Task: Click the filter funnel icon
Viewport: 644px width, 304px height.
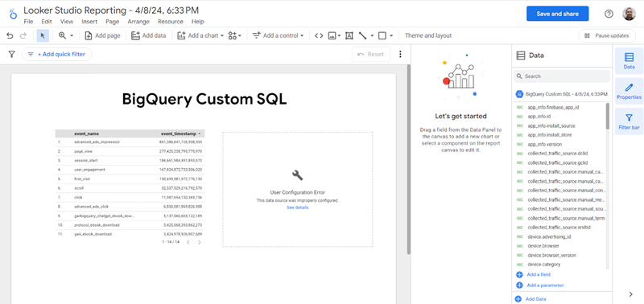Action: coord(11,54)
